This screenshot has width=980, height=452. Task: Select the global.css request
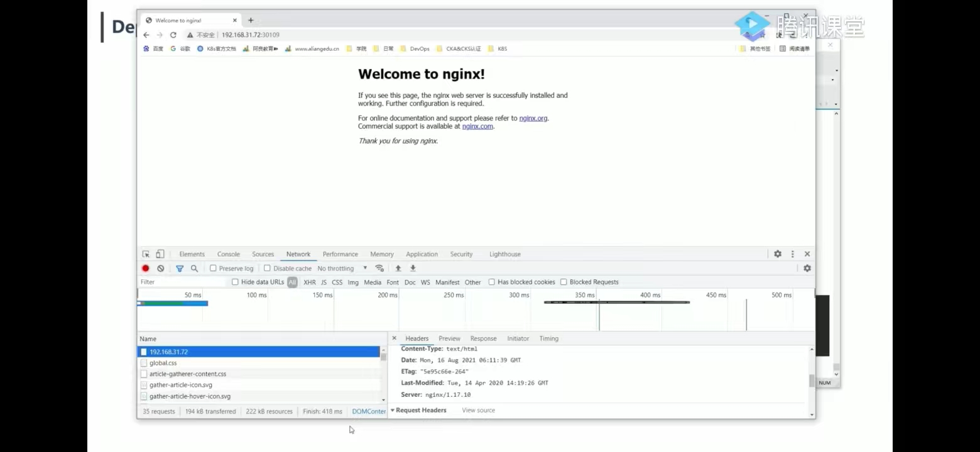[259, 363]
